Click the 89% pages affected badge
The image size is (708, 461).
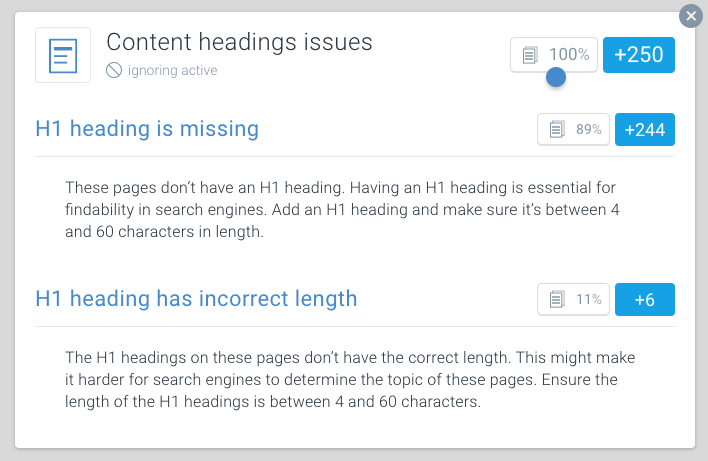pyautogui.click(x=573, y=130)
